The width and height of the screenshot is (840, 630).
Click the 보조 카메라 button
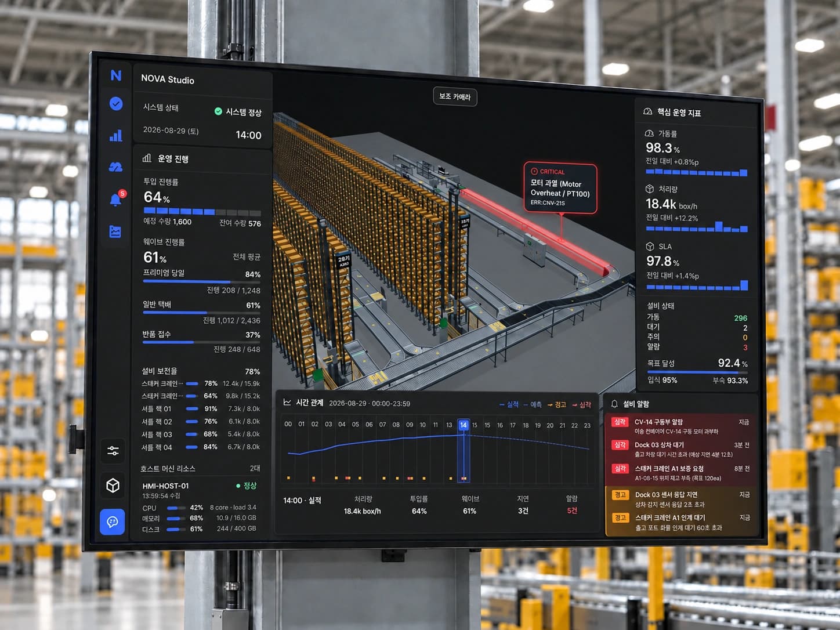click(455, 96)
